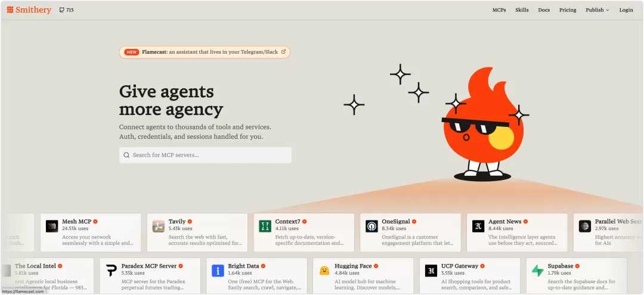This screenshot has width=644, height=295.
Task: Open the Hugging Face title
Action: 353,266
